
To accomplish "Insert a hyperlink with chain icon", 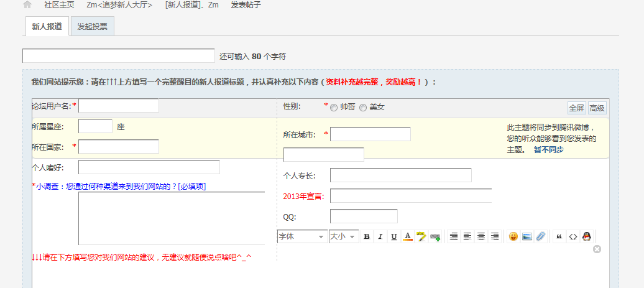I will pyautogui.click(x=435, y=236).
